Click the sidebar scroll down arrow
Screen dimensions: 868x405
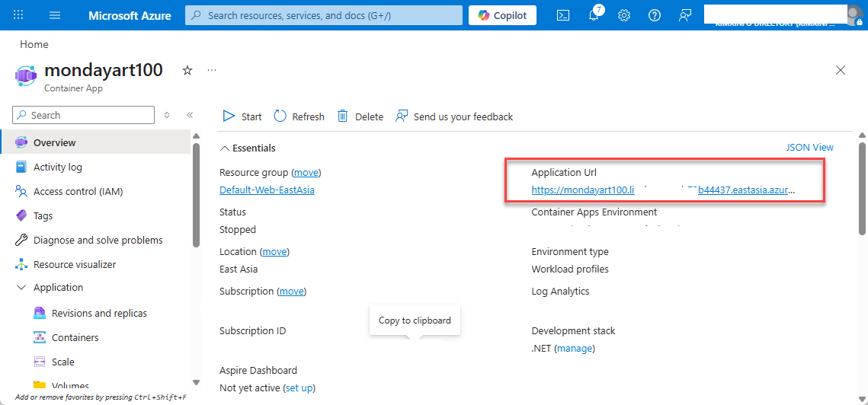coord(195,381)
